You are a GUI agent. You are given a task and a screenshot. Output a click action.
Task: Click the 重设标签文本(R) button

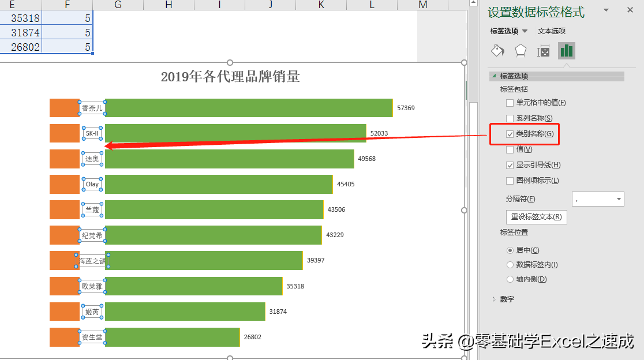537,217
